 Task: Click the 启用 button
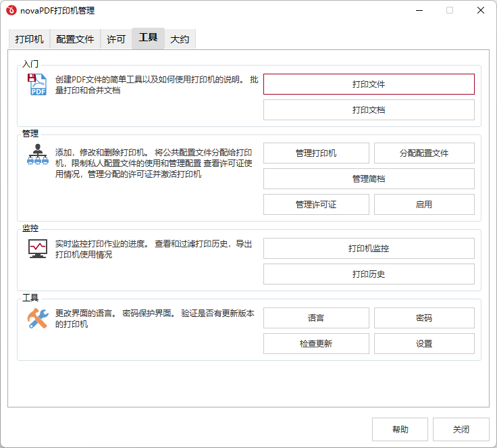pos(424,204)
